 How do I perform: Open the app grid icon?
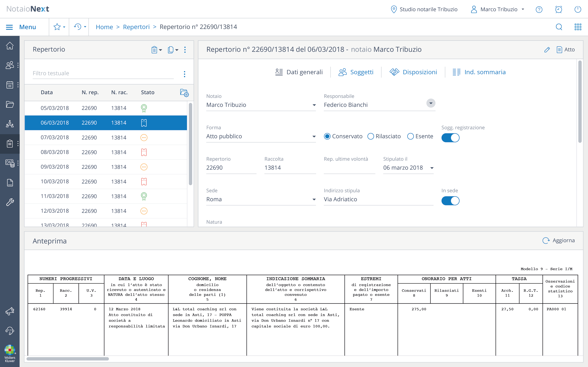pyautogui.click(x=578, y=27)
